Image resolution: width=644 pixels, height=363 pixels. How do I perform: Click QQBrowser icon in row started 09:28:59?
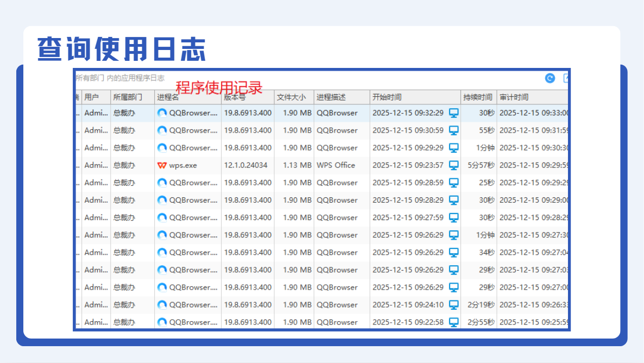[x=162, y=183]
